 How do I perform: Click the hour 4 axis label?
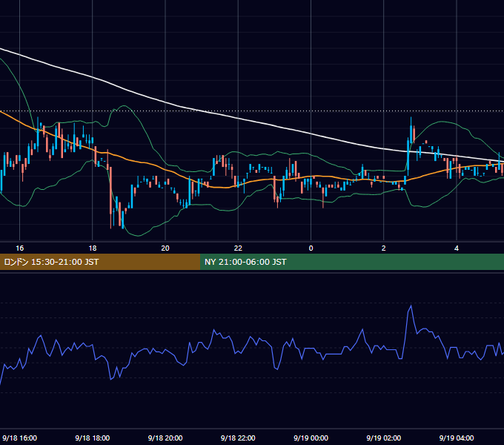coord(457,248)
